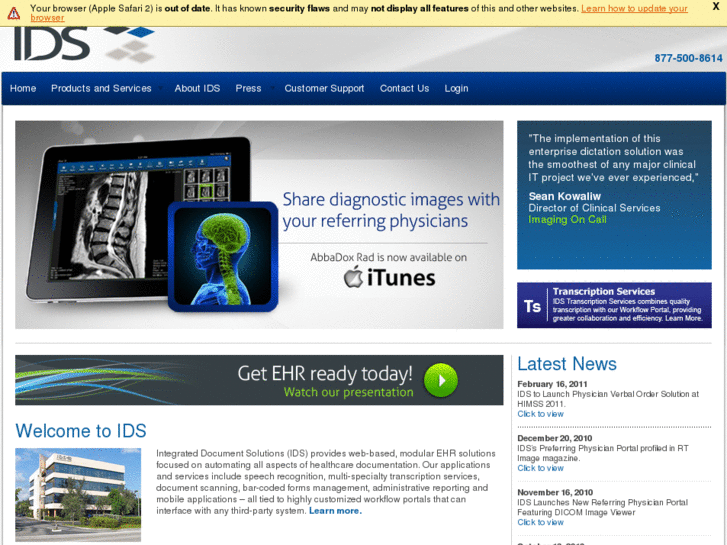
Task: Go to Home menu item
Action: 23,88
